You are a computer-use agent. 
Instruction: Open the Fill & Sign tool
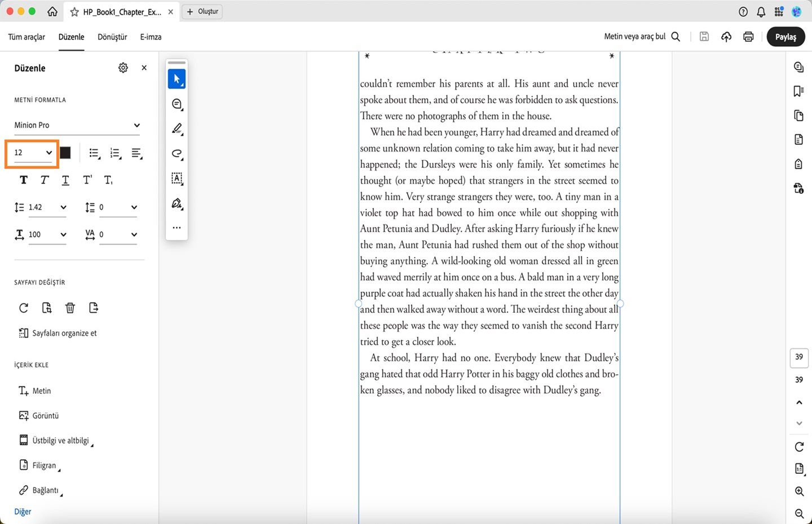tap(176, 203)
